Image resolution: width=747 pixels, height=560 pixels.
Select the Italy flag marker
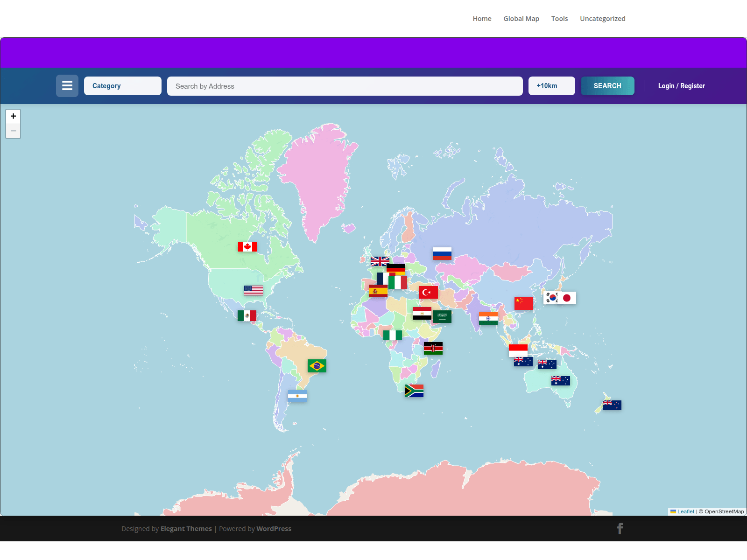coord(398,282)
